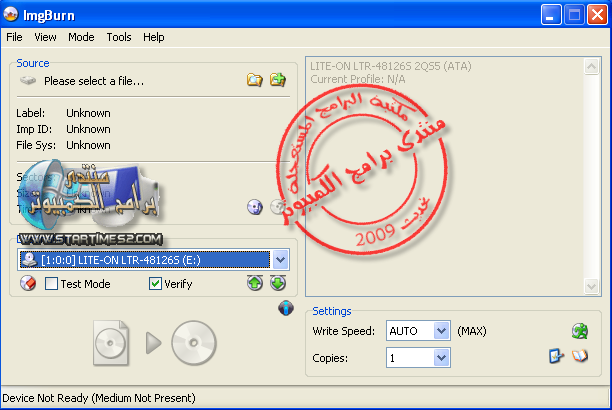Click the 'Current Profile: N/A' text
Viewport: 612px width, 410px height.
click(x=358, y=79)
